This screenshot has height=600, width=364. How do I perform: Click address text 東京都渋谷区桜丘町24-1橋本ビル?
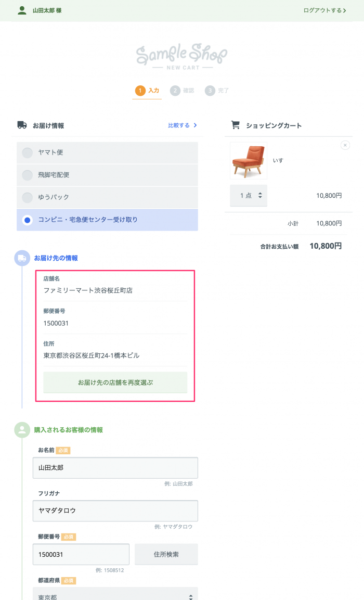click(92, 355)
